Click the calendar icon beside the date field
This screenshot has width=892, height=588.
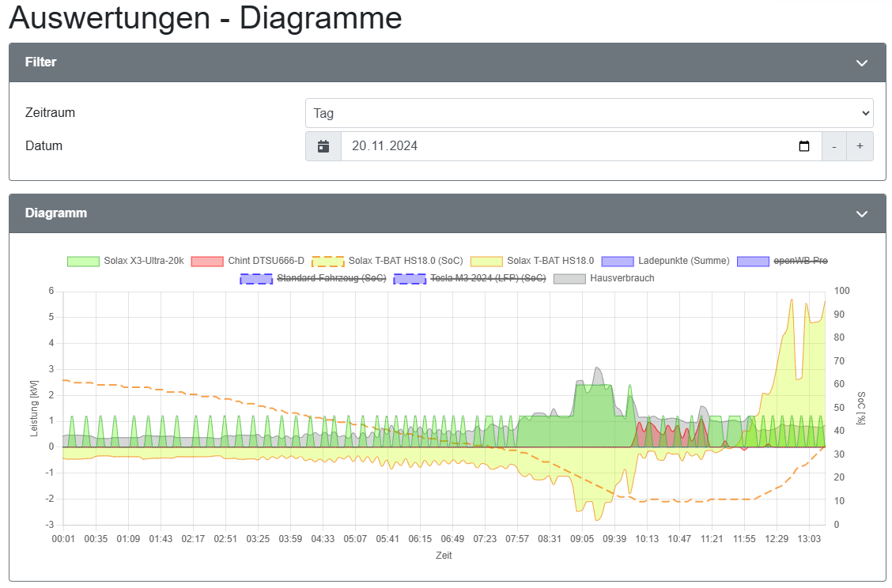coord(323,146)
